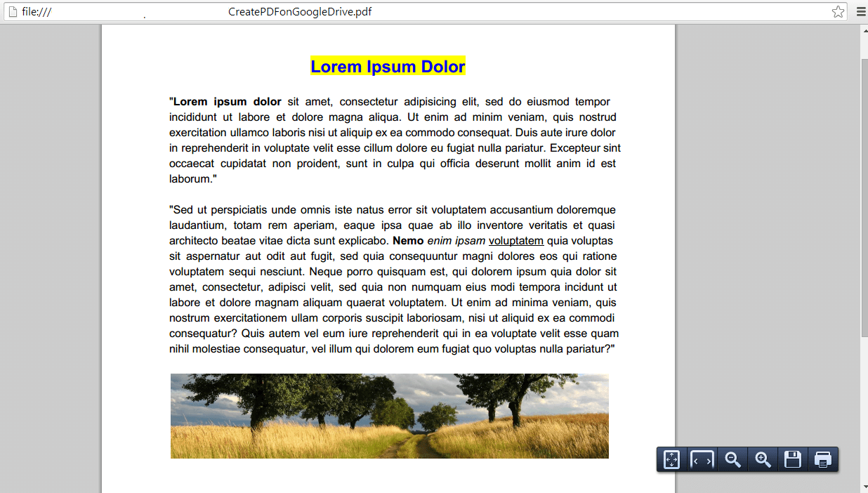
Task: Click the word laborum ending first paragraph
Action: pyautogui.click(x=192, y=179)
